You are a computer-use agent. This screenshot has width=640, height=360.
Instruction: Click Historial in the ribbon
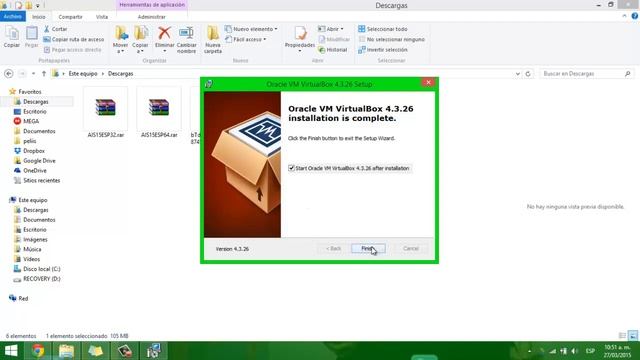coord(333,49)
